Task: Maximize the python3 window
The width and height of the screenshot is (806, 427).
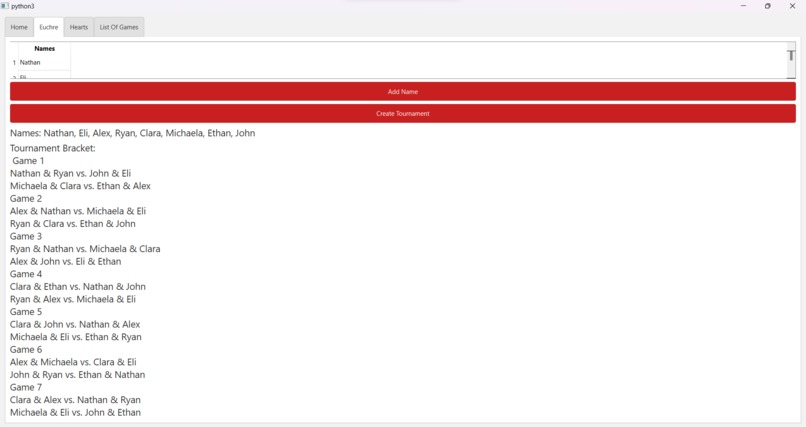Action: tap(767, 6)
